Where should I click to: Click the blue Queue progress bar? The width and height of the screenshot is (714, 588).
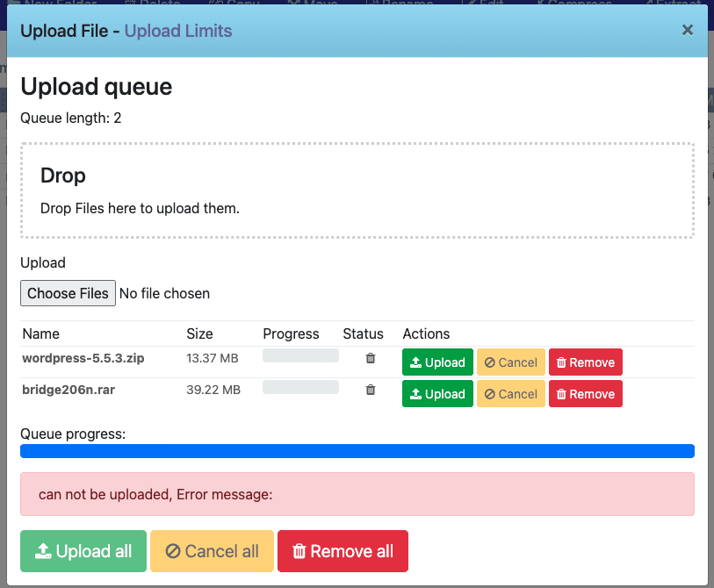coord(357,451)
